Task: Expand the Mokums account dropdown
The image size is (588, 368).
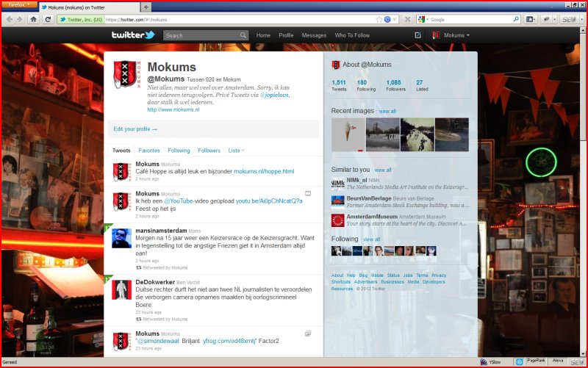Action: 451,35
